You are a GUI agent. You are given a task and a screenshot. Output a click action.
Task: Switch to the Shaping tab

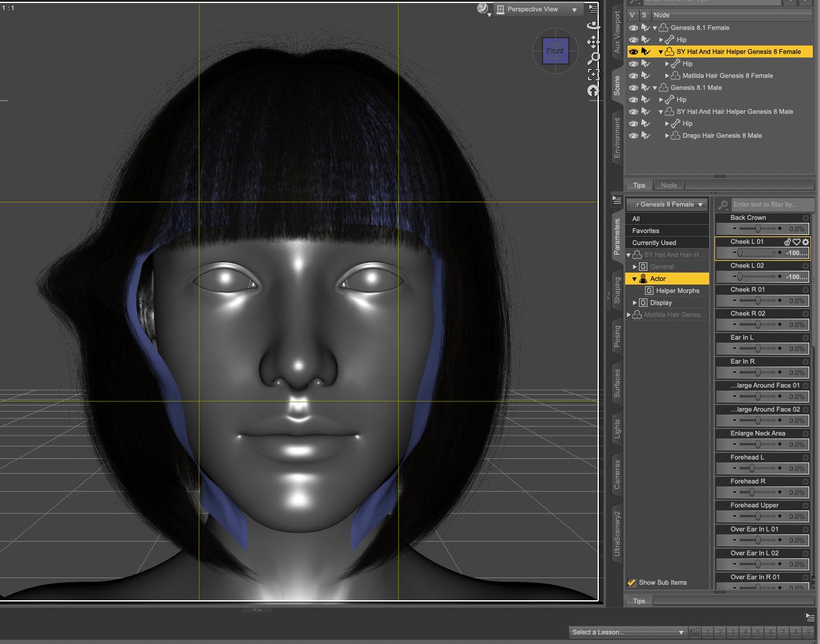coord(617,290)
